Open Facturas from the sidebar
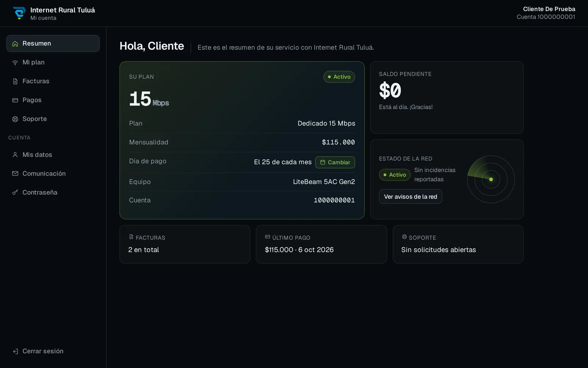The height and width of the screenshot is (368, 588). 53,81
